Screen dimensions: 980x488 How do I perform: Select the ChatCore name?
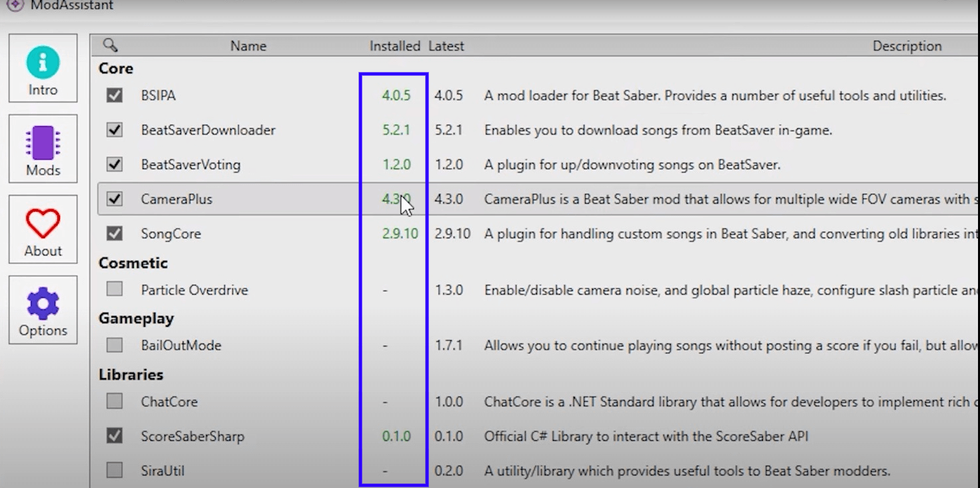(169, 402)
